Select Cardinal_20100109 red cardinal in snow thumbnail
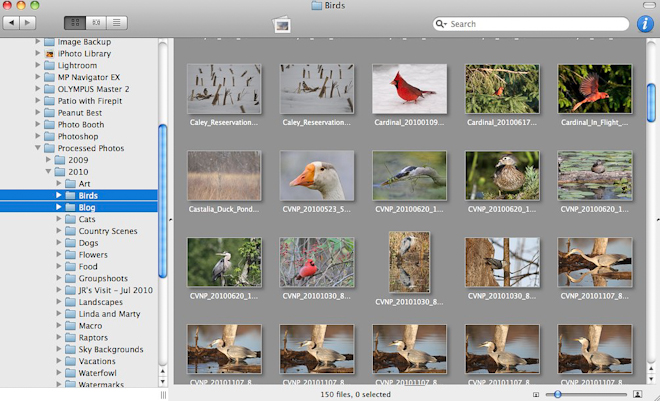 pos(409,89)
